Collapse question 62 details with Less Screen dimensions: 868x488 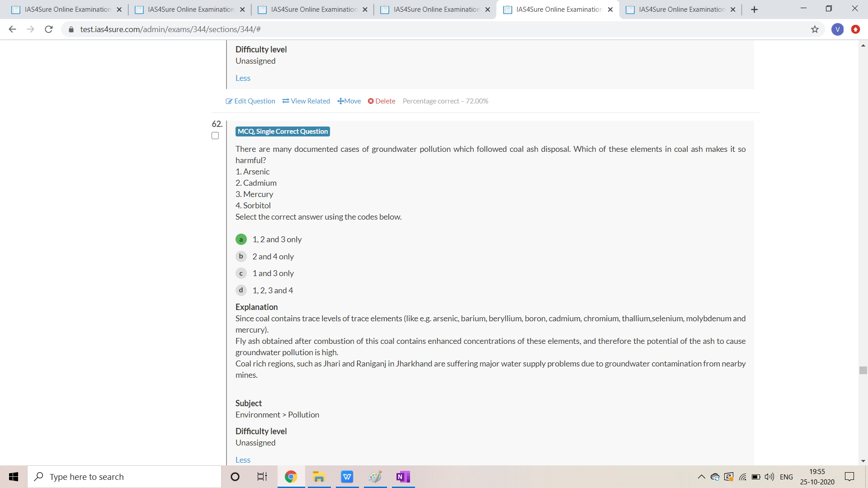[243, 460]
